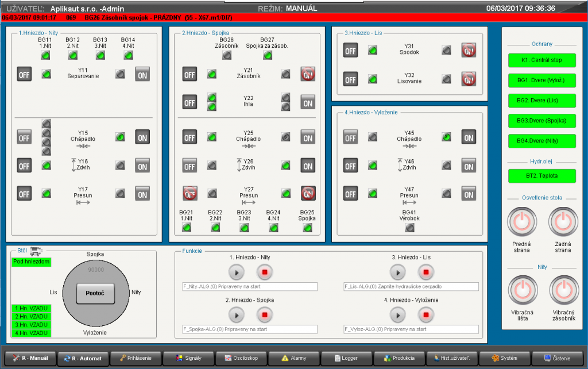Switch on Vibračný zásobník power button
The image size is (588, 369).
point(563,290)
